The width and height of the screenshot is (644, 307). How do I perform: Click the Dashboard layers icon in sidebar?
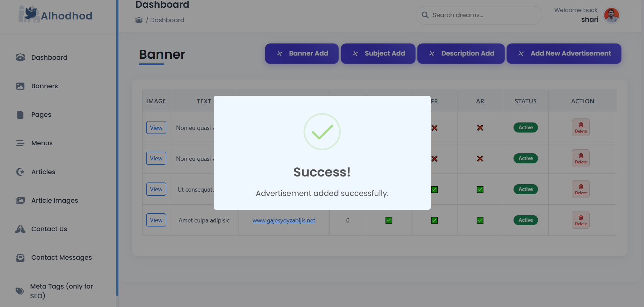[20, 57]
